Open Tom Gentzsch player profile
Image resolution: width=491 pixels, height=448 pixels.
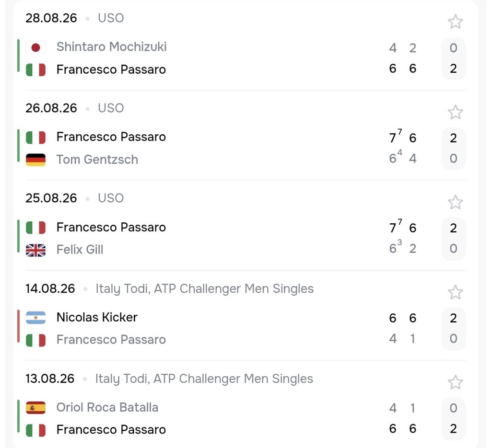tap(97, 160)
